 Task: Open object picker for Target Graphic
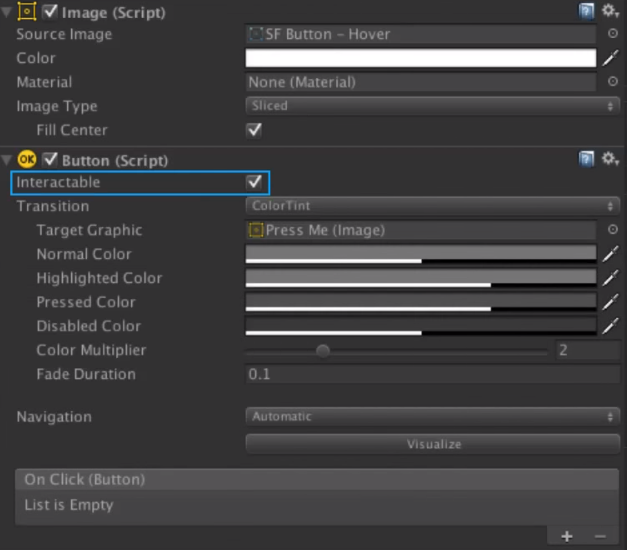pyautogui.click(x=612, y=230)
